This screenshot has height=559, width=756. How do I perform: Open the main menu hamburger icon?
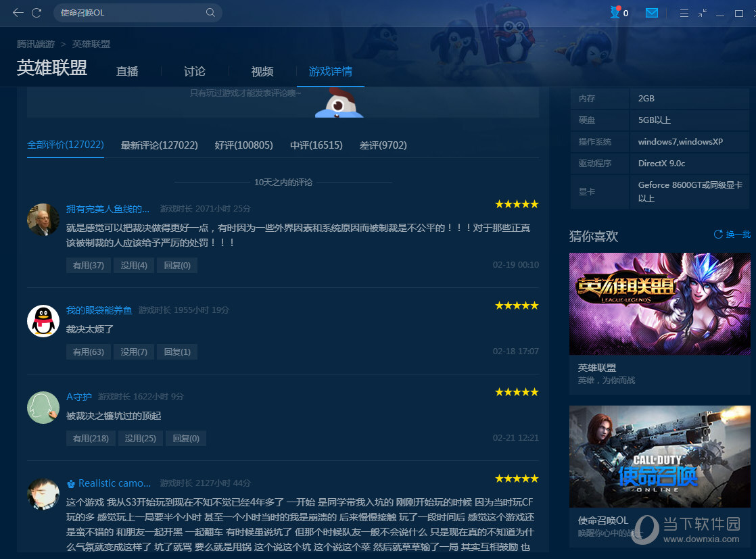tap(684, 13)
